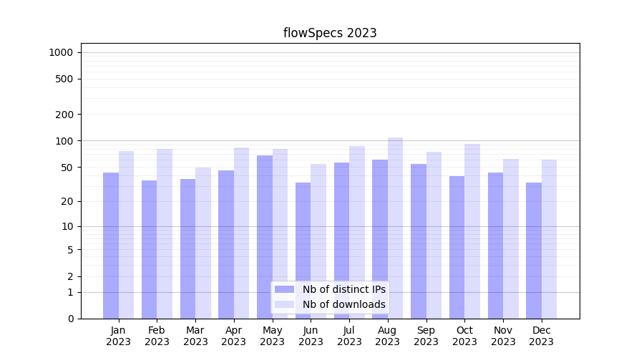Click the 'Nb of distinct IPs' legend color swatch
The width and height of the screenshot is (644, 358).
click(x=284, y=289)
